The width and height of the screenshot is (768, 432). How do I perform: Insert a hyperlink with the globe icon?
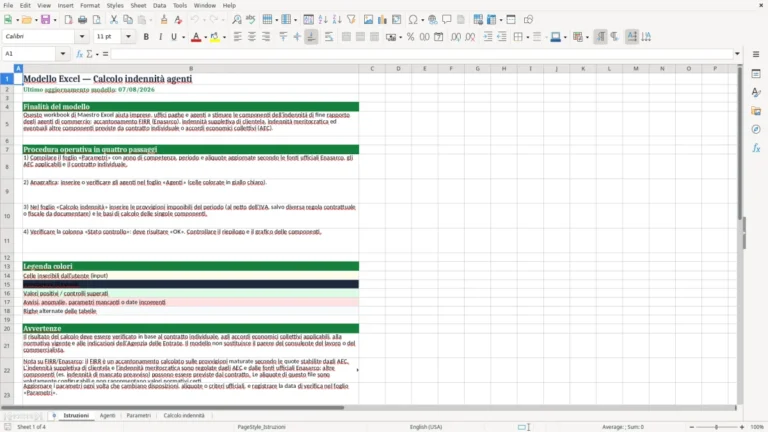432,20
